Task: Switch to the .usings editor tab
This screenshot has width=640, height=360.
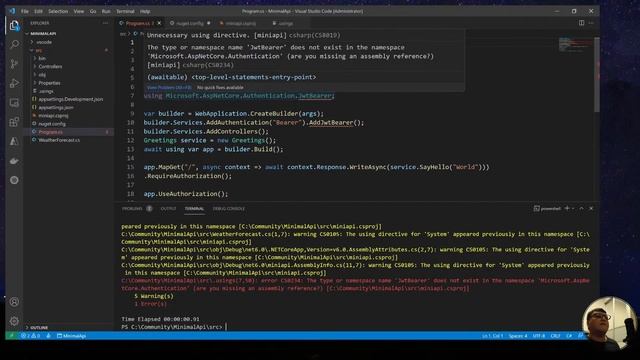Action: [286, 23]
